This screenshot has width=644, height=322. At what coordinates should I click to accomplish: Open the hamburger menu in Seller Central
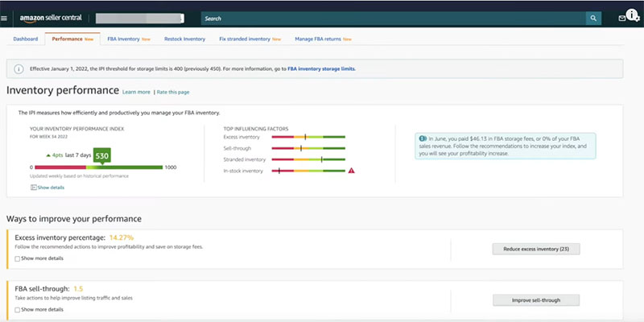tap(5, 17)
